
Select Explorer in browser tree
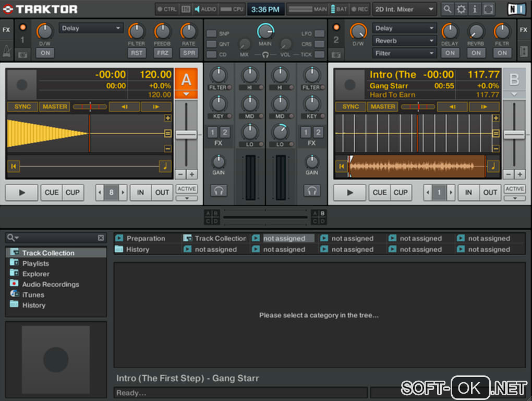36,274
